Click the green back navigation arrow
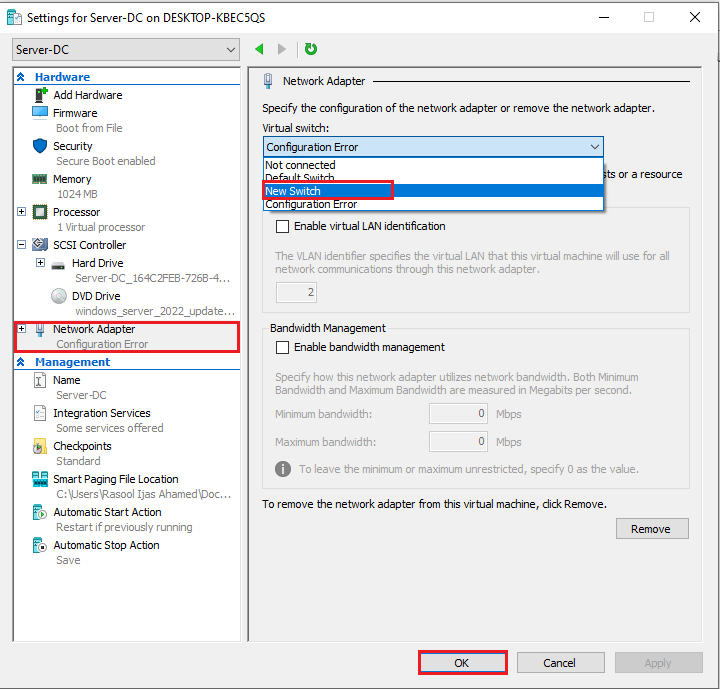Screen dimensions: 720x689 (x=259, y=49)
